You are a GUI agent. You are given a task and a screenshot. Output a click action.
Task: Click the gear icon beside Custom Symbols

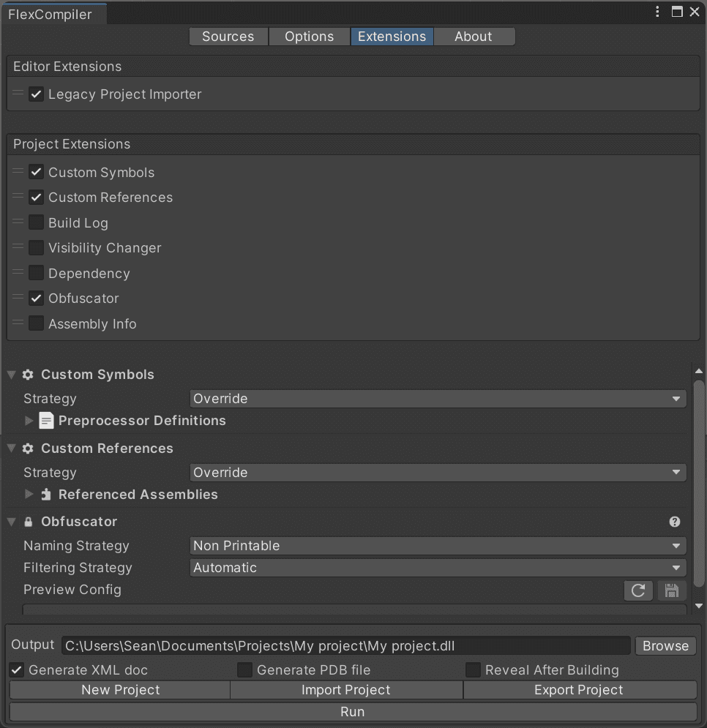click(x=28, y=375)
